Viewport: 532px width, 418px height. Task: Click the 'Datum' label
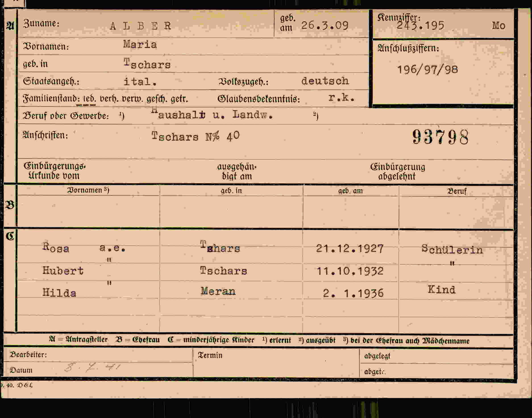point(21,370)
